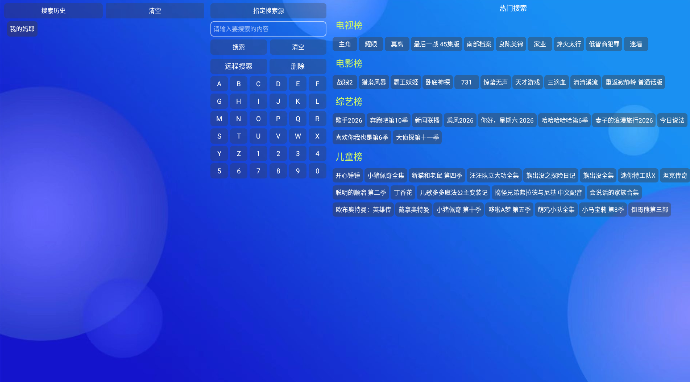Click the search input field placeholder
690x382 pixels.
pyautogui.click(x=241, y=29)
